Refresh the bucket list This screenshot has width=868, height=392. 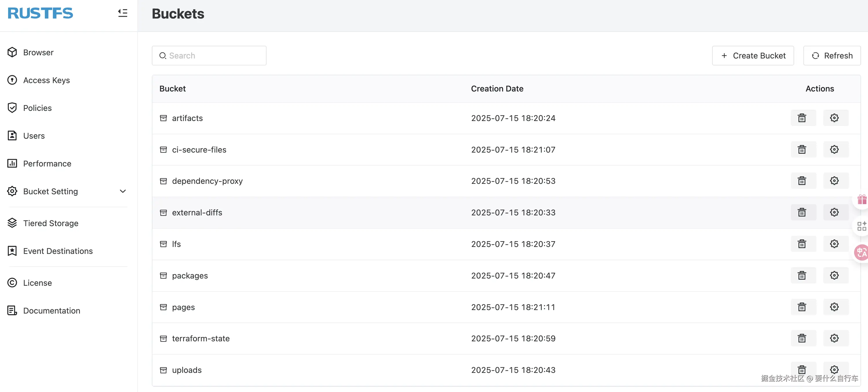click(831, 56)
